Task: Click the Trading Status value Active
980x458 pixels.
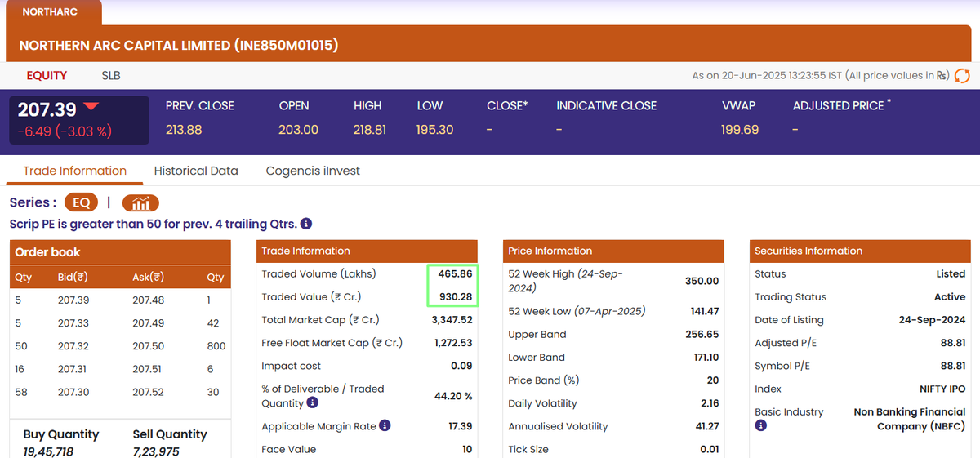Action: click(950, 297)
